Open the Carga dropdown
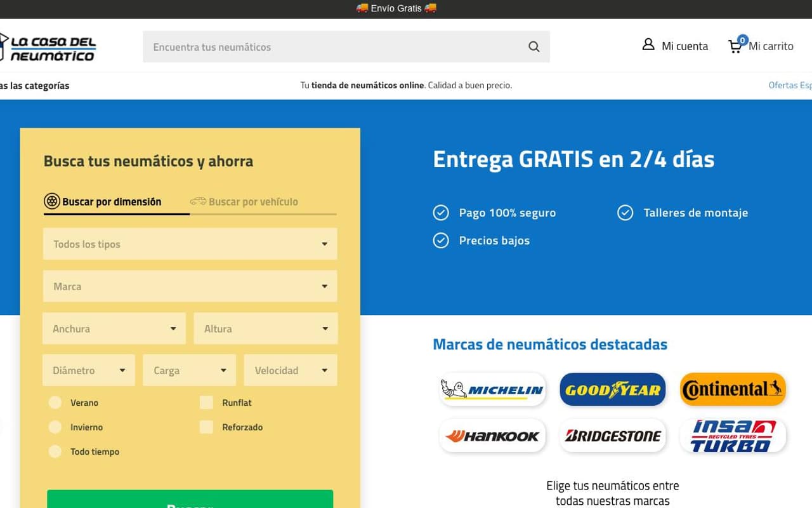The image size is (812, 508). pyautogui.click(x=190, y=370)
